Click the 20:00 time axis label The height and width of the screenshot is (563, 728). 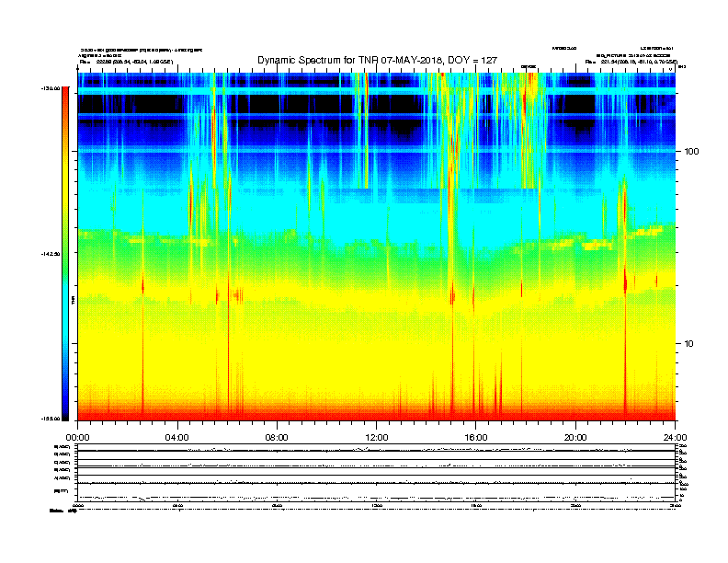[575, 438]
